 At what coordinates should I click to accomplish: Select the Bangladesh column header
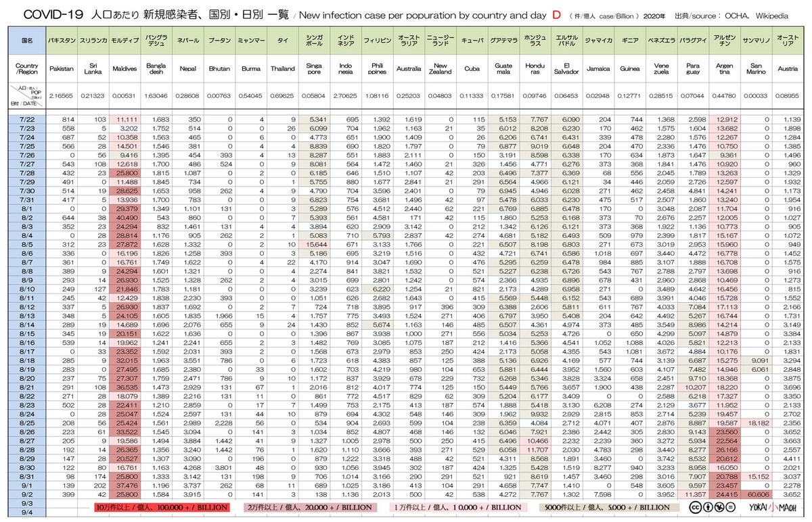click(157, 68)
